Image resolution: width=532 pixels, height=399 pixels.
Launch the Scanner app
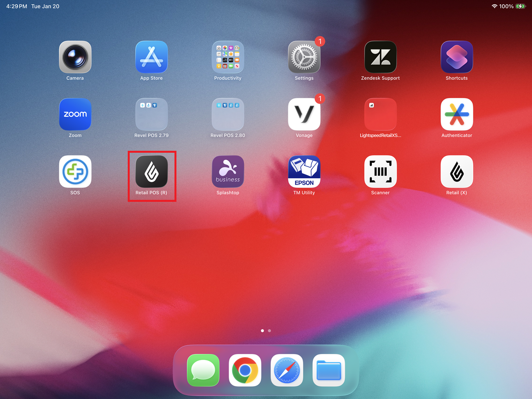point(381,171)
